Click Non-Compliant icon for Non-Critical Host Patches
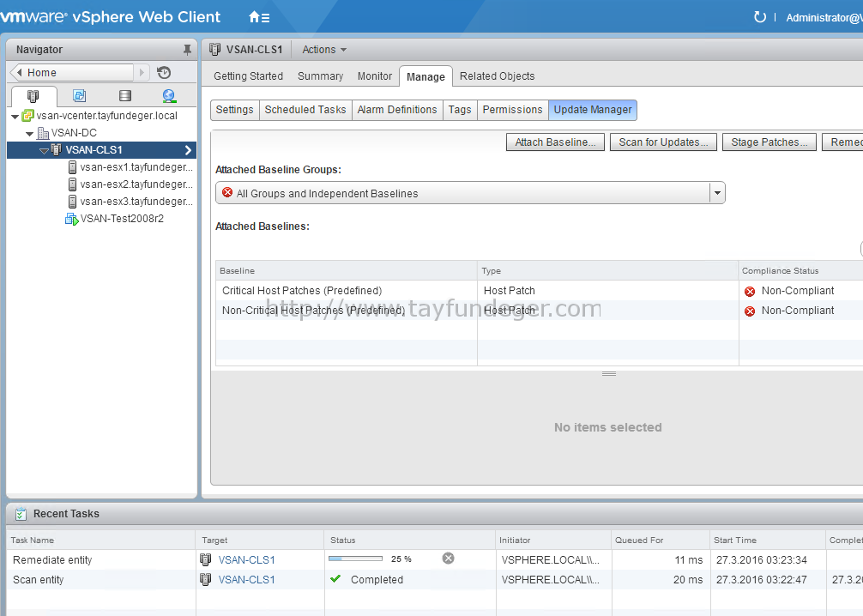Screen dimensions: 863x616 (750, 311)
